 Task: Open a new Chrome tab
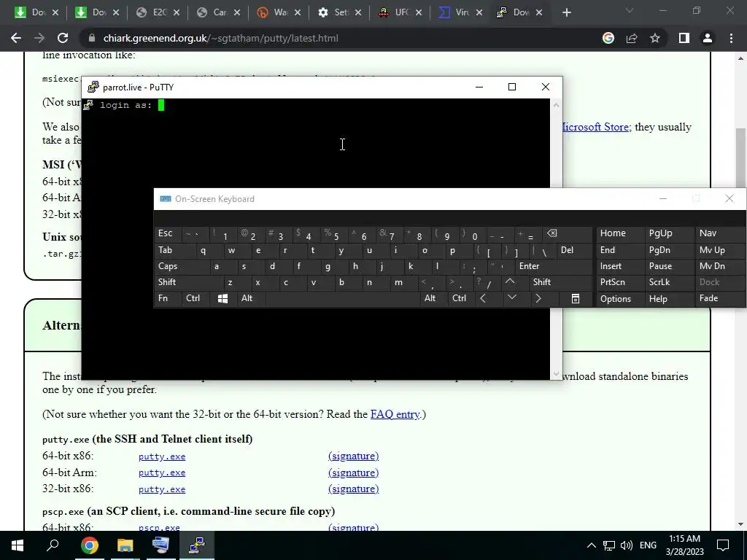coord(566,12)
